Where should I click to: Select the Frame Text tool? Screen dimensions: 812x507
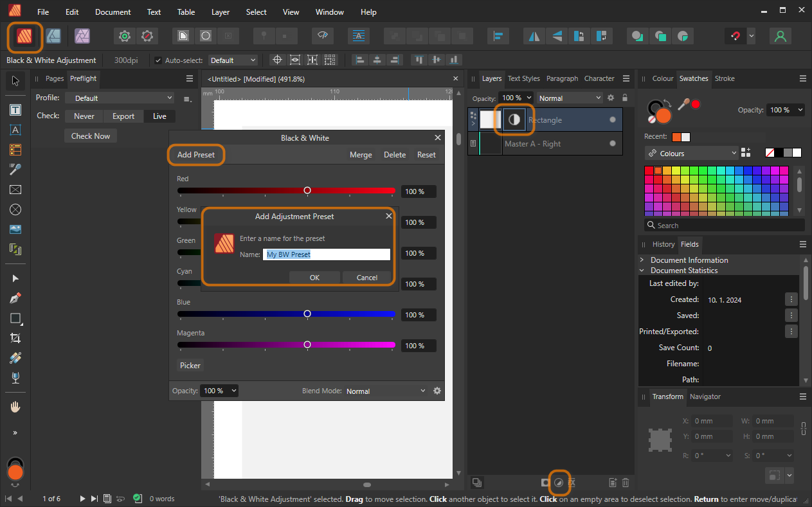[x=15, y=110]
